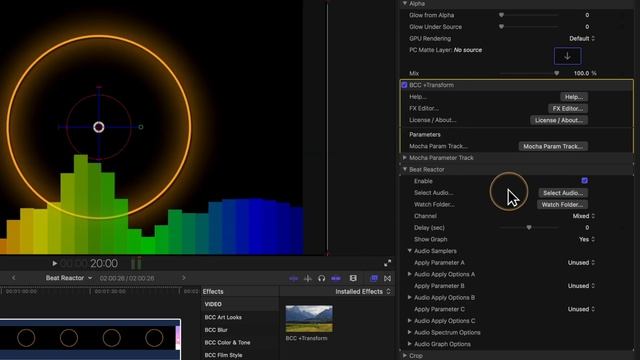The width and height of the screenshot is (640, 360).
Task: Click the License / About... button
Action: pyautogui.click(x=559, y=120)
